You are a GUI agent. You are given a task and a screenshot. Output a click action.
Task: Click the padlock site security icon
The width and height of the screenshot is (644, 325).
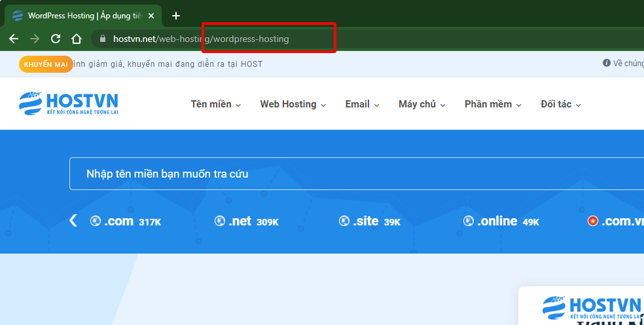103,39
